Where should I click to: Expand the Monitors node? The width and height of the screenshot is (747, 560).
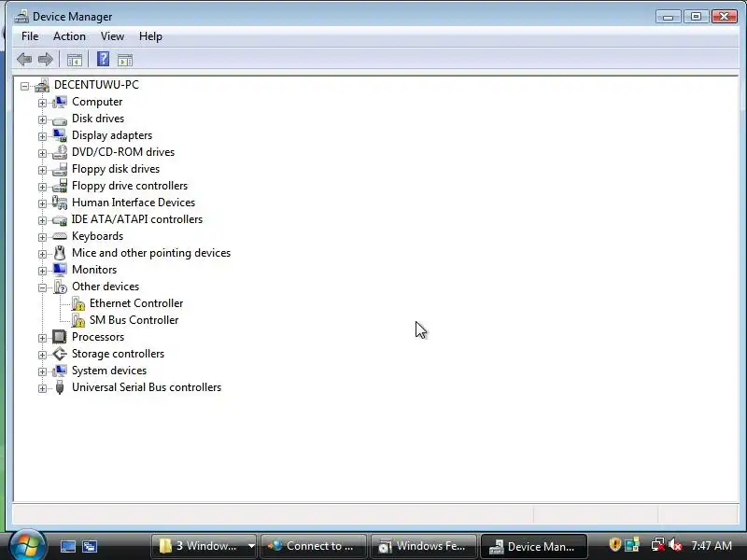point(42,271)
